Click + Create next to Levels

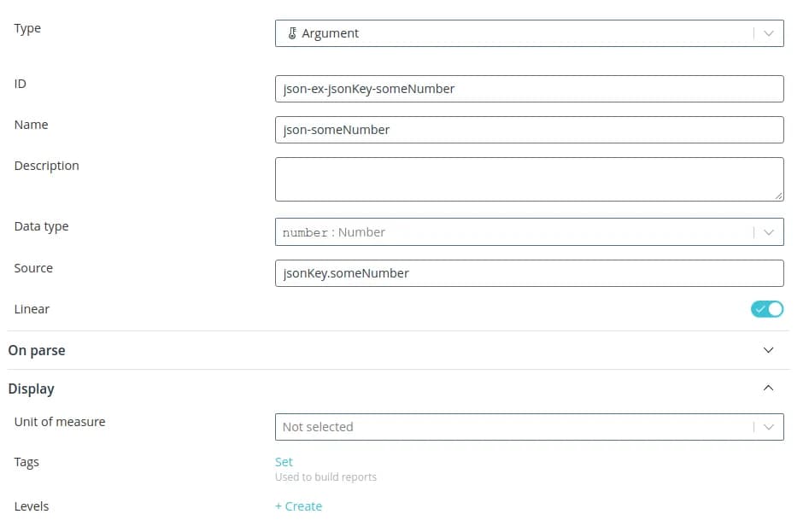point(298,506)
